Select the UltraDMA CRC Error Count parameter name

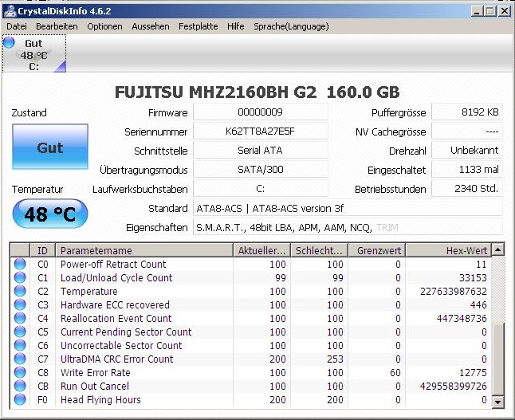(116, 359)
